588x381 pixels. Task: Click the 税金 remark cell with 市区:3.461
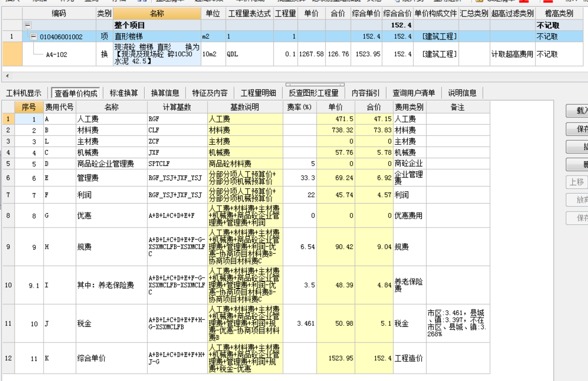pyautogui.click(x=458, y=323)
